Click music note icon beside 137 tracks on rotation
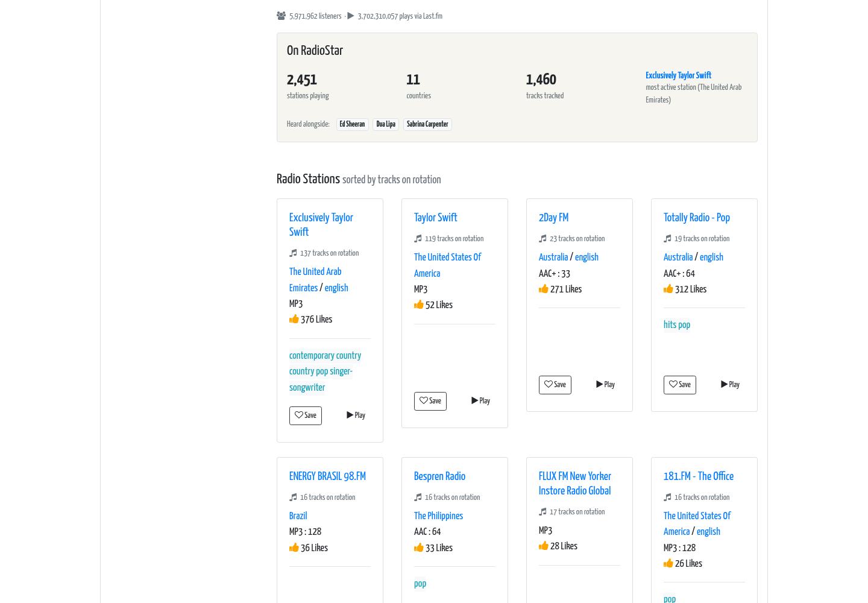868x603 pixels. coord(293,253)
